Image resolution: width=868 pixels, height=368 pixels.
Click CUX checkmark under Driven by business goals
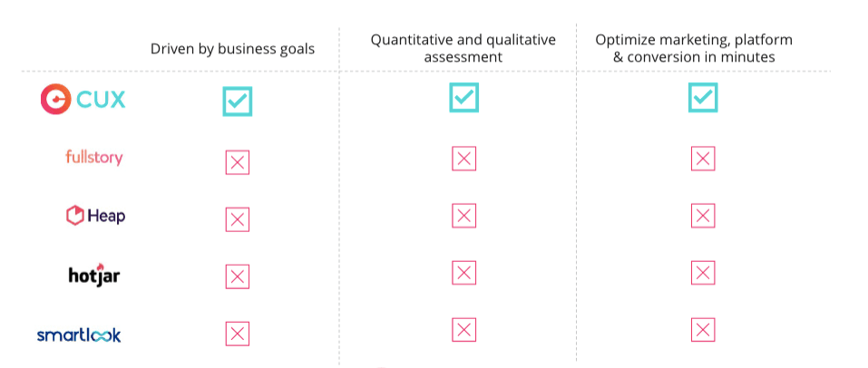click(238, 102)
